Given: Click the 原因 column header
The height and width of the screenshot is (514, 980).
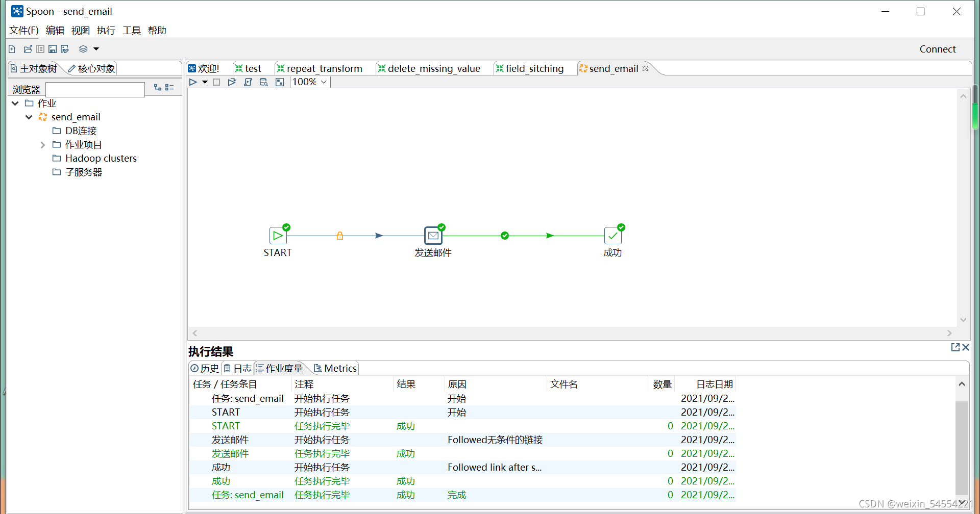Looking at the screenshot, I should [x=496, y=384].
